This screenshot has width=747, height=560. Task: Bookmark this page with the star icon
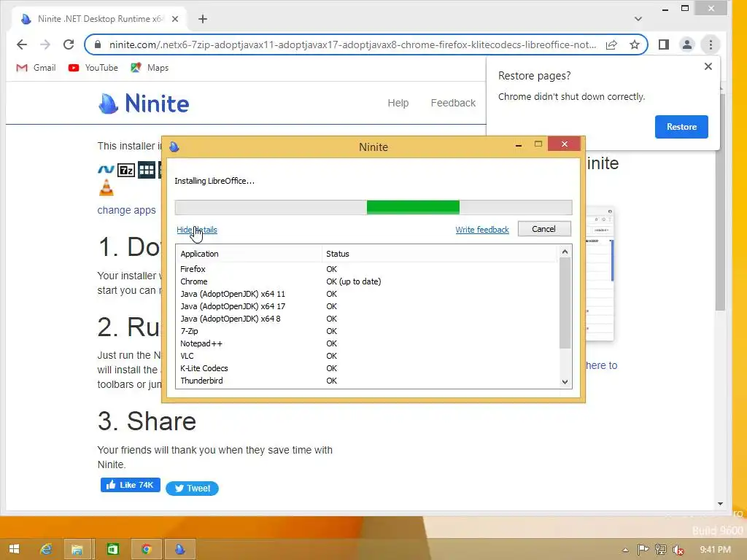coord(635,44)
